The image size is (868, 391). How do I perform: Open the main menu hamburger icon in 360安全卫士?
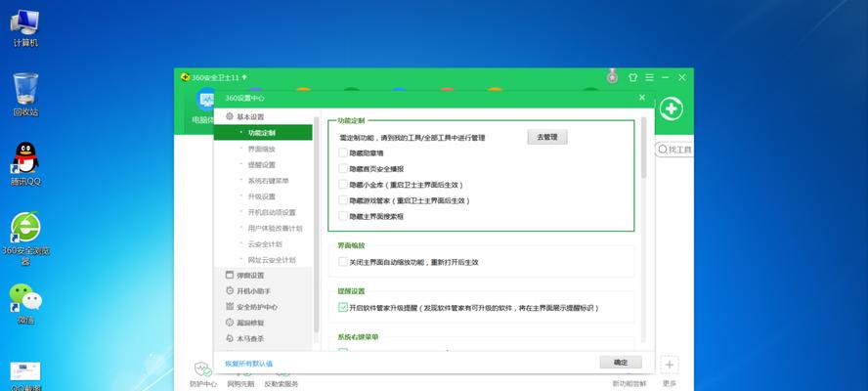pos(649,78)
